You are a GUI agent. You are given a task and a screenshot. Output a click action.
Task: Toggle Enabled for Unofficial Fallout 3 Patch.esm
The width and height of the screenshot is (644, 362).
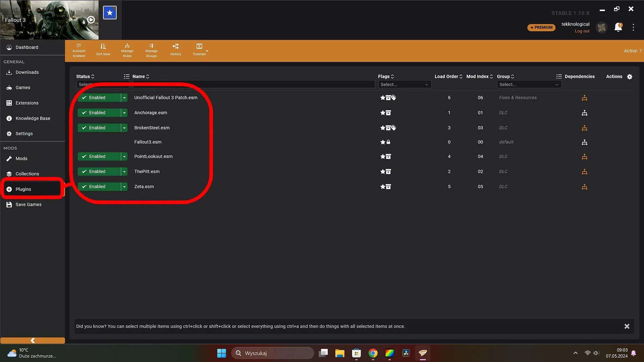(99, 98)
